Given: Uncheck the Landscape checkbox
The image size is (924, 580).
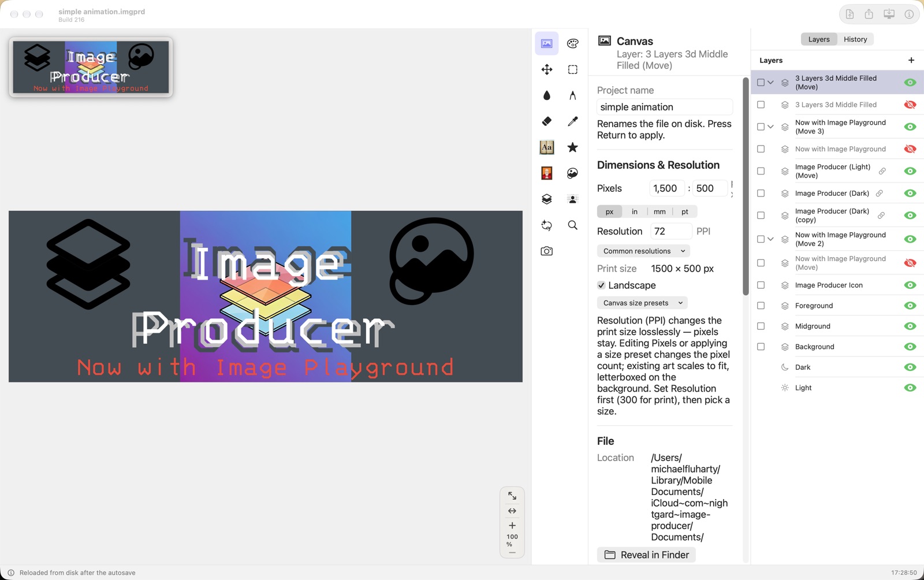Looking at the screenshot, I should point(601,285).
